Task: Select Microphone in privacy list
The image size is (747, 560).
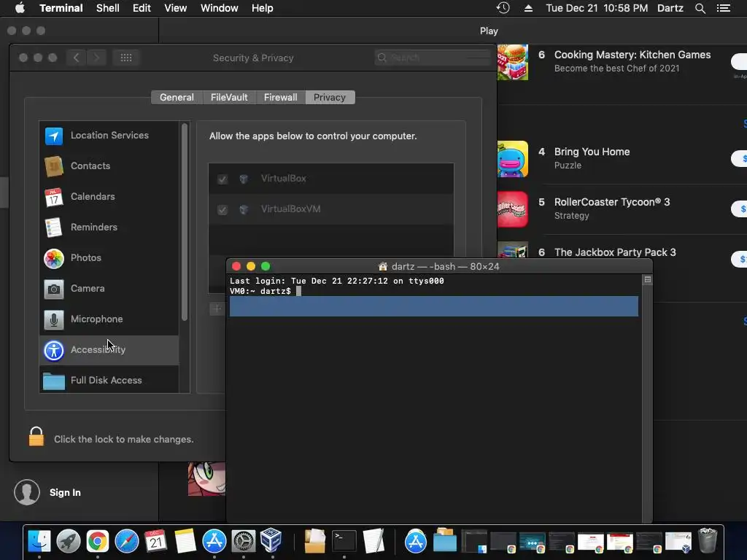Action: click(109, 319)
